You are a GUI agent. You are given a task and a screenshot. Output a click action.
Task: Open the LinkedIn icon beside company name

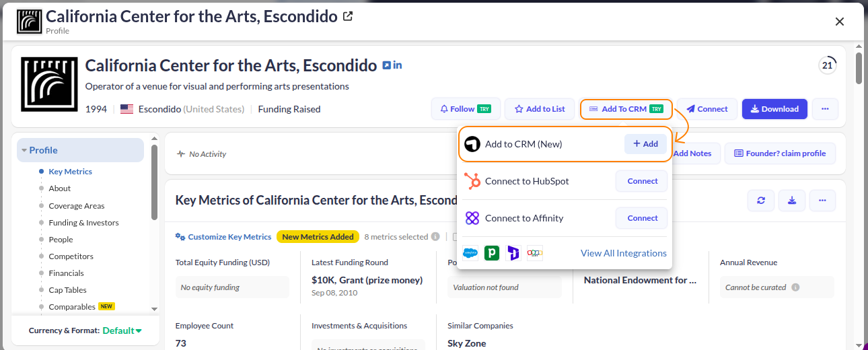tap(397, 65)
